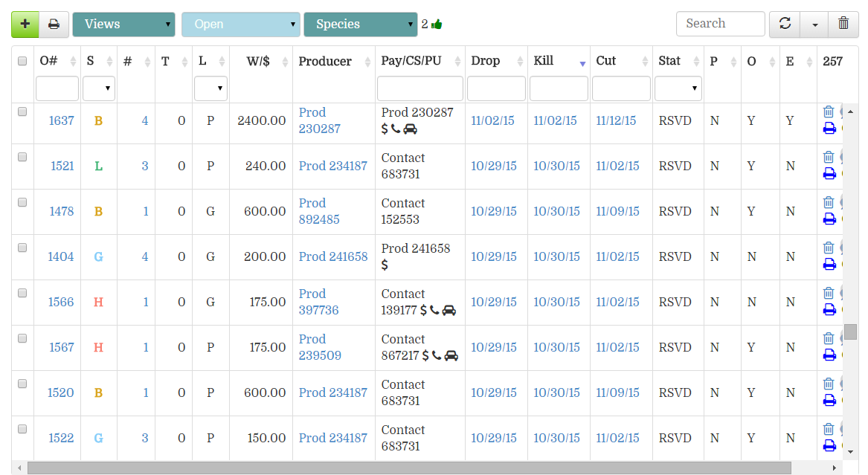Sort table by Kill column header
Viewport: 868px width, 475px height.
(544, 61)
